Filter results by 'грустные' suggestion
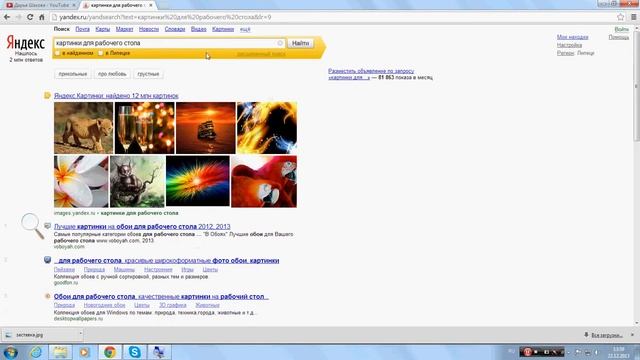The image size is (640, 360). (148, 74)
